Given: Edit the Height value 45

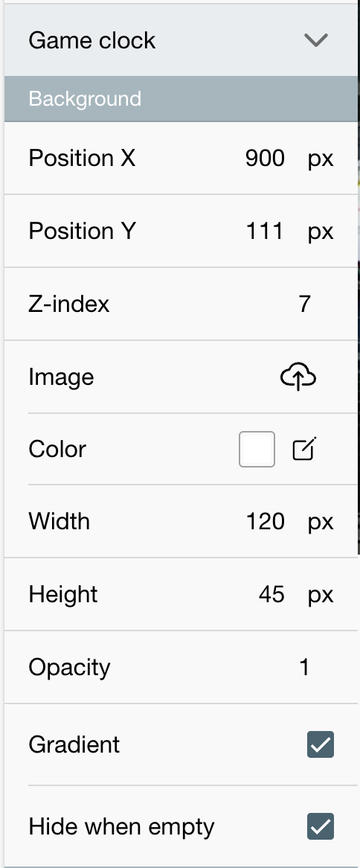Looking at the screenshot, I should coord(271,595).
